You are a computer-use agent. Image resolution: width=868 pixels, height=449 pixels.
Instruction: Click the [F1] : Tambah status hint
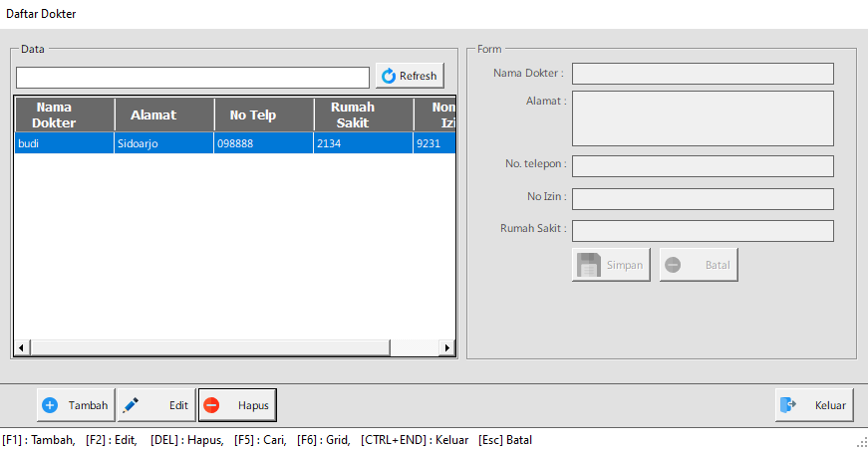coord(39,440)
